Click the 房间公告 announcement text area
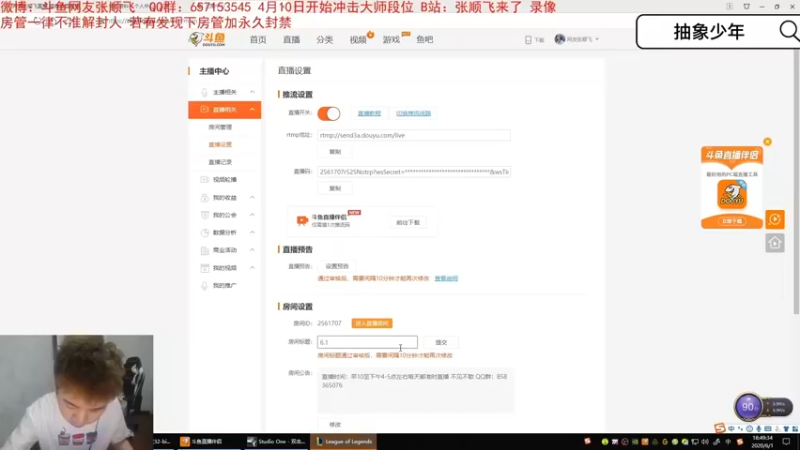The width and height of the screenshot is (800, 450). tap(415, 390)
